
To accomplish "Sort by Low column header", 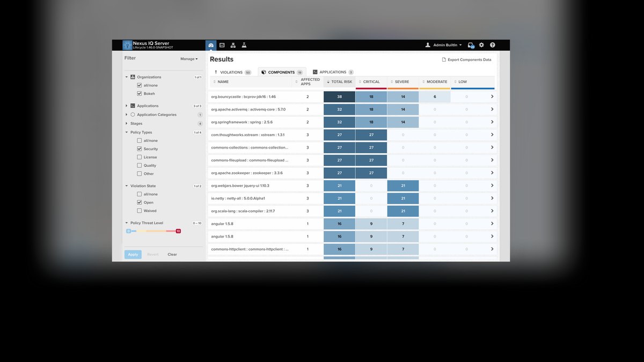I will pyautogui.click(x=472, y=82).
